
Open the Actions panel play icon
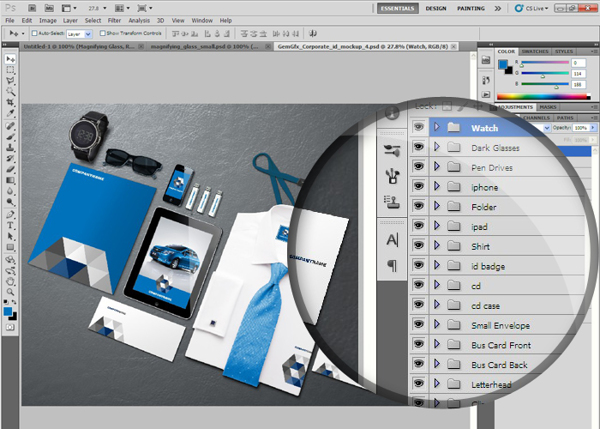click(x=486, y=94)
